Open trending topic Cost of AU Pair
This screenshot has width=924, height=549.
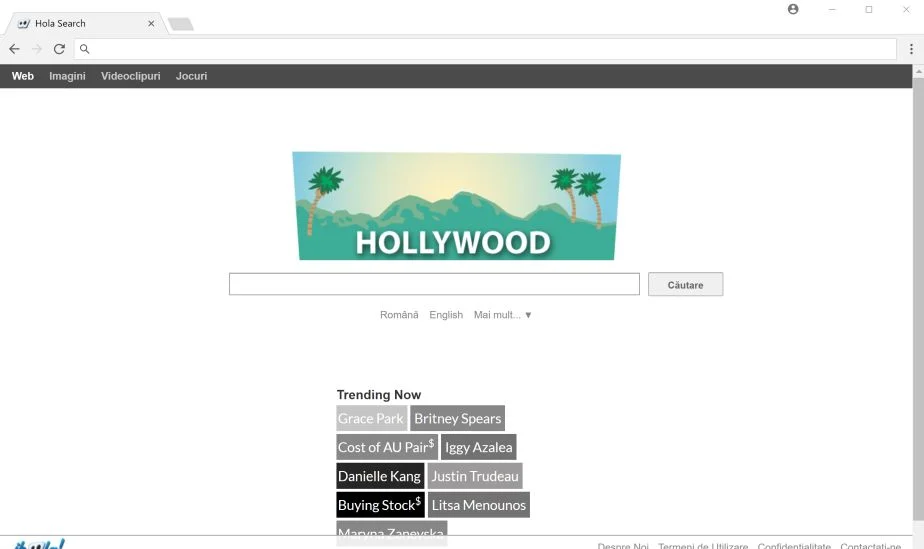pyautogui.click(x=387, y=447)
